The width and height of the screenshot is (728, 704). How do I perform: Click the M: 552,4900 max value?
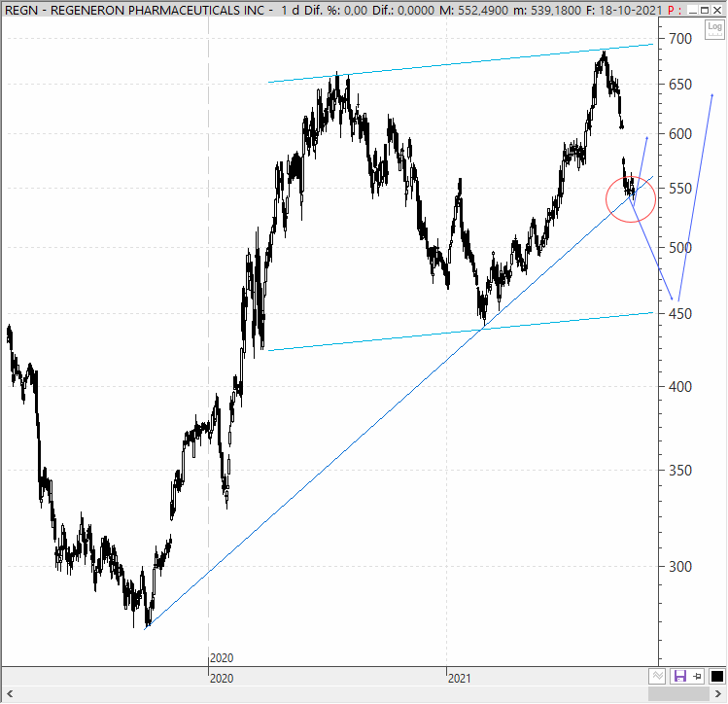point(473,10)
